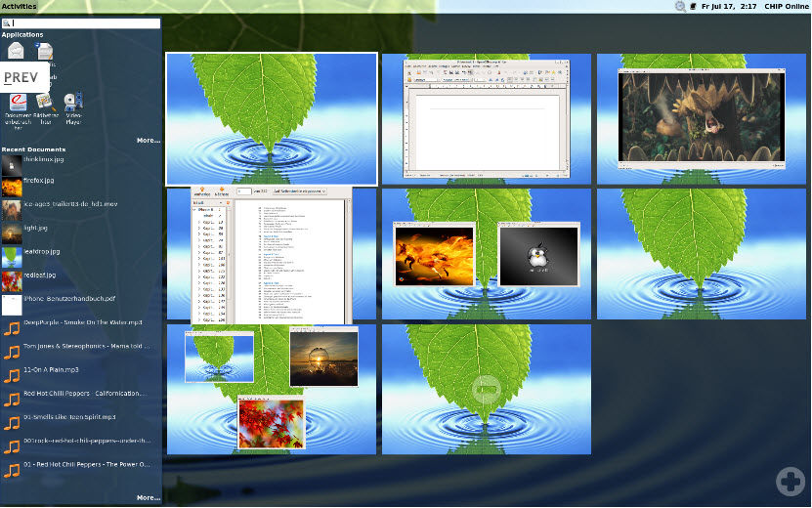Open the ice-age3 trailer .mov file
812x508 pixels.
click(x=60, y=211)
